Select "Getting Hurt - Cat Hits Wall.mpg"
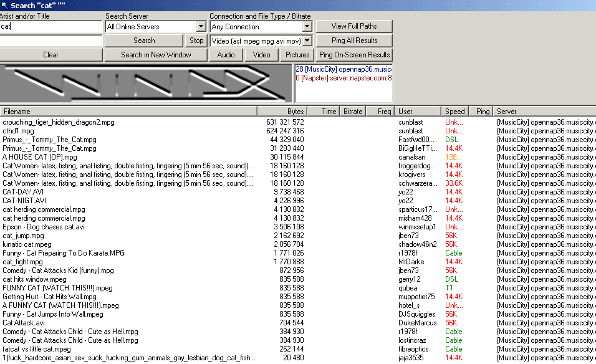Screen dimensions: 596x364 tap(49, 297)
